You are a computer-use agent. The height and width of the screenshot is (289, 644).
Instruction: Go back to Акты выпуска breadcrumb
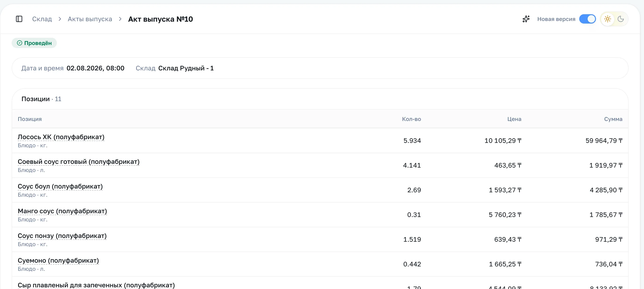coord(90,19)
